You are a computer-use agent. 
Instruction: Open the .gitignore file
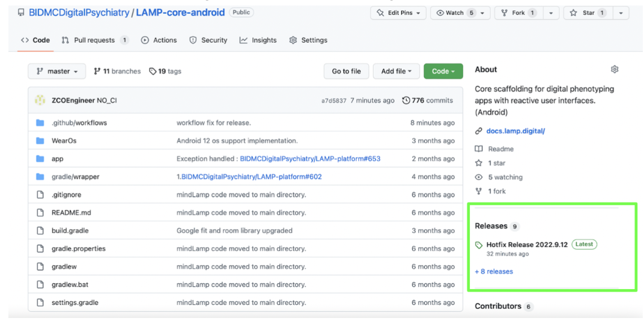tap(66, 194)
